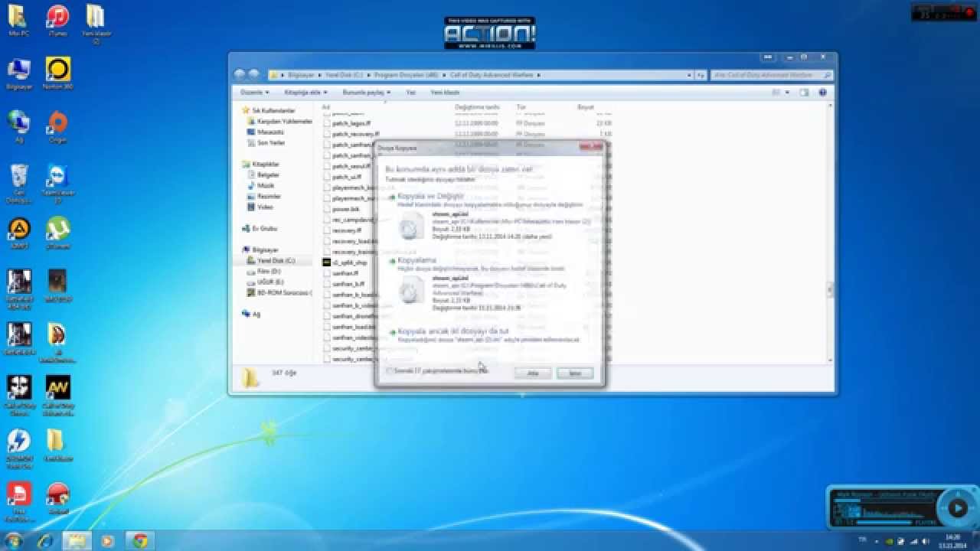This screenshot has width=980, height=551.
Task: Click the Windows Start button
Action: point(13,541)
